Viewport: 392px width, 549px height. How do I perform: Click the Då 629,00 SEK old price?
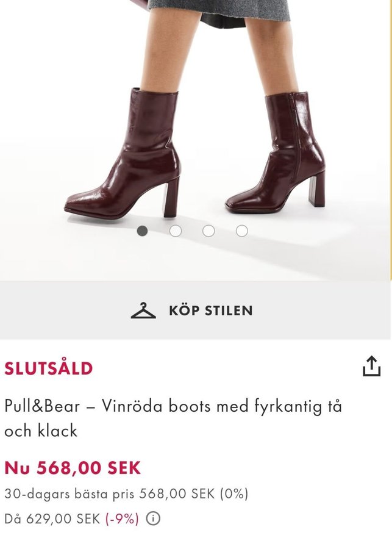[x=52, y=519]
